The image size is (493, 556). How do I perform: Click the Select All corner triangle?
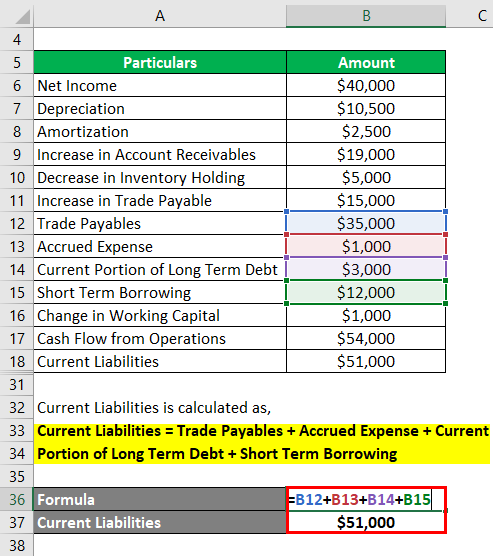click(x=22, y=17)
